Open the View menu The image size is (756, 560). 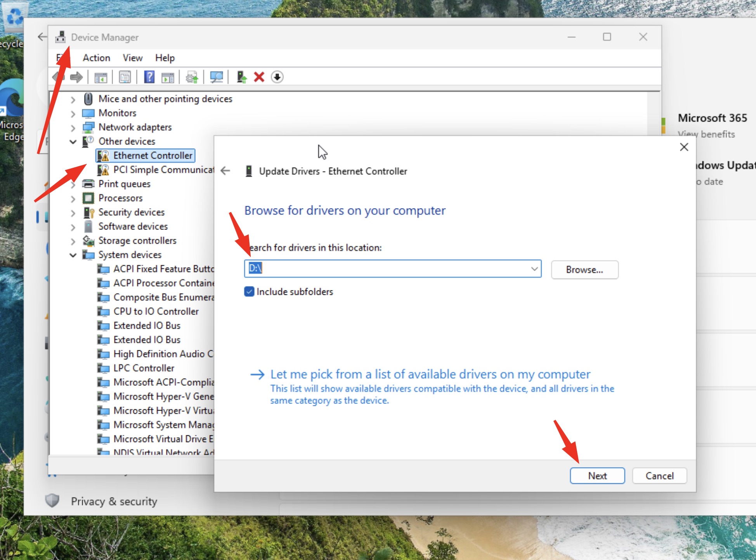tap(132, 58)
